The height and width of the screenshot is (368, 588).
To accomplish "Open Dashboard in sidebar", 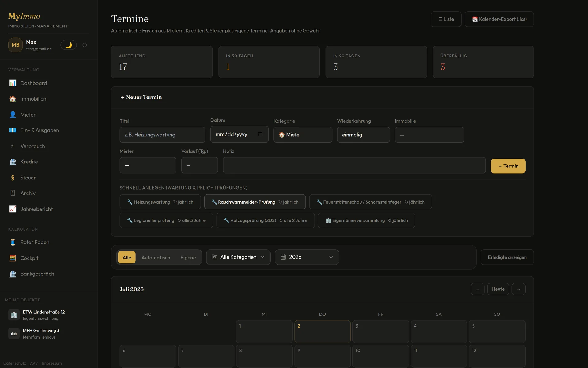I will [x=49, y=83].
